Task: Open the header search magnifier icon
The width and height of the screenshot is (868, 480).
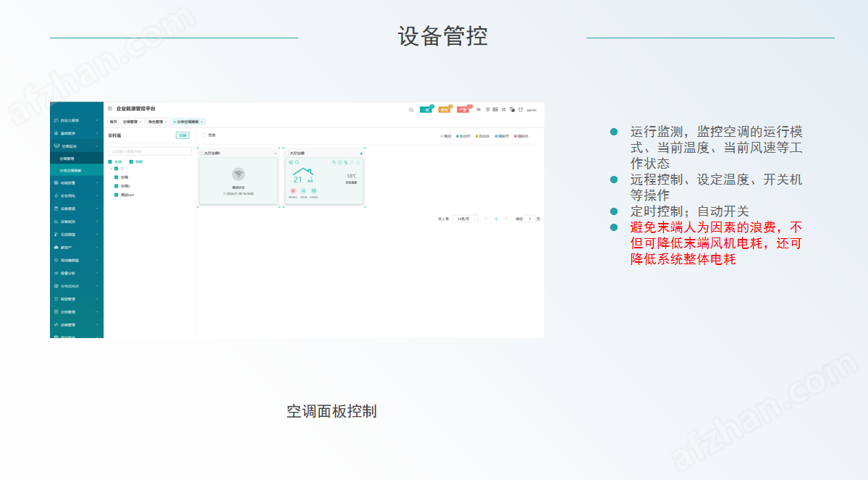Action: click(411, 110)
